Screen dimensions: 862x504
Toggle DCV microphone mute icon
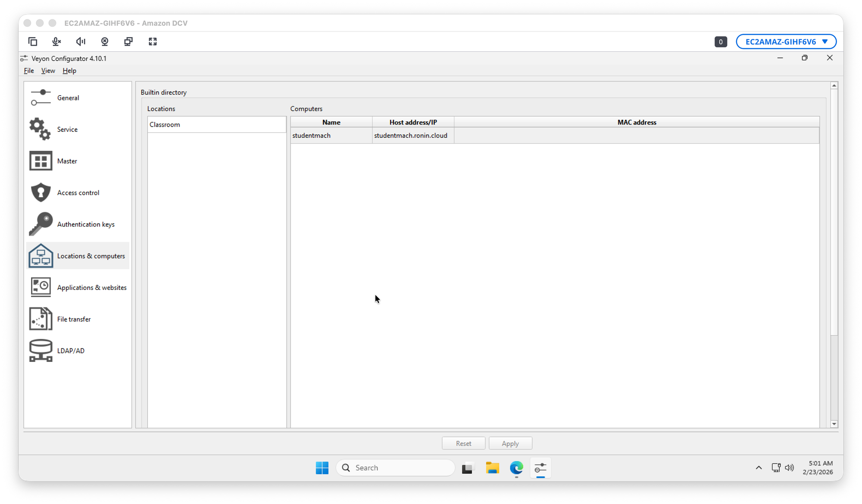pos(56,42)
